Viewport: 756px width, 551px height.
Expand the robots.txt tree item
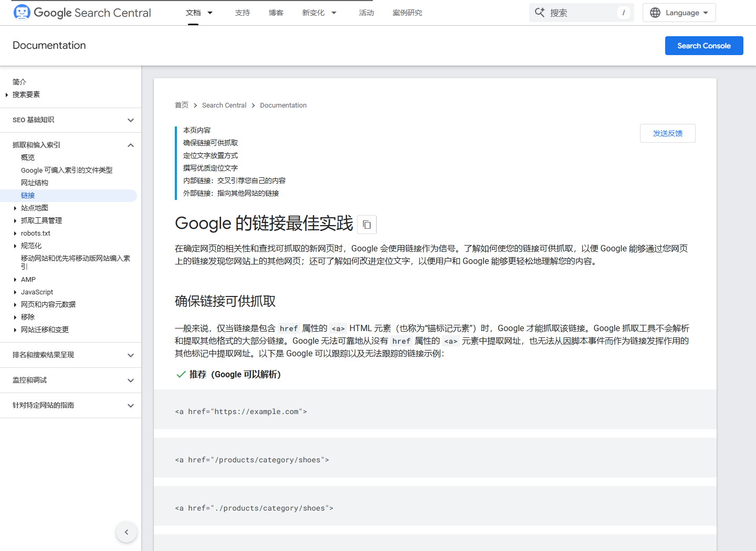click(15, 233)
